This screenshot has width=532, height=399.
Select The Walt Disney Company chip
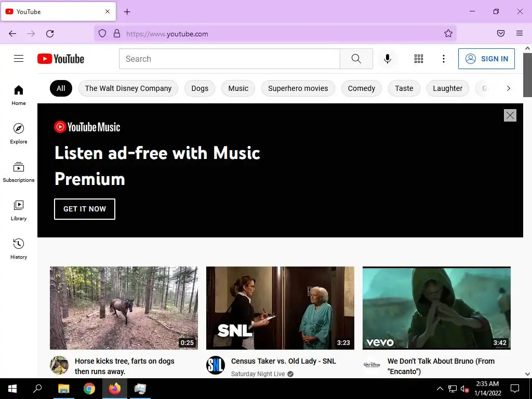[x=128, y=88]
